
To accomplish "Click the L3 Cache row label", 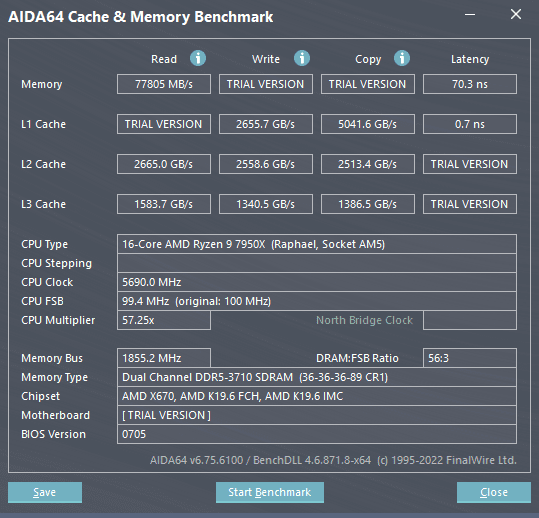I will click(43, 204).
